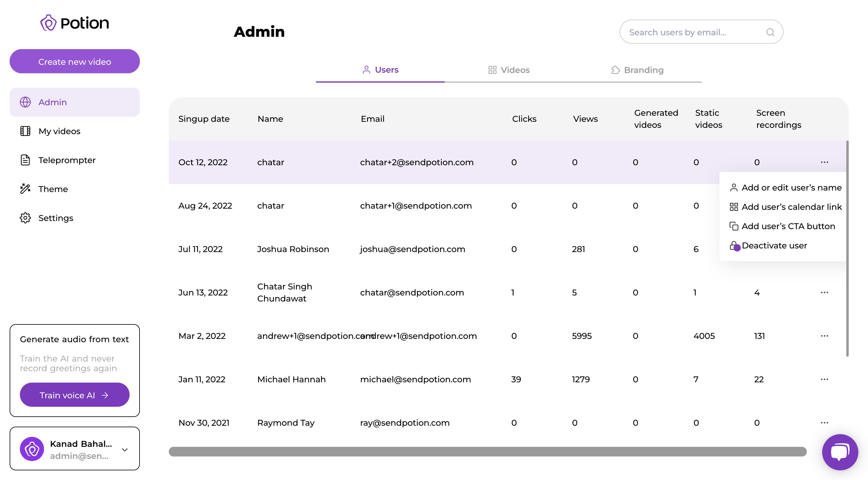Click Create new video button
The height and width of the screenshot is (480, 868).
pos(75,61)
